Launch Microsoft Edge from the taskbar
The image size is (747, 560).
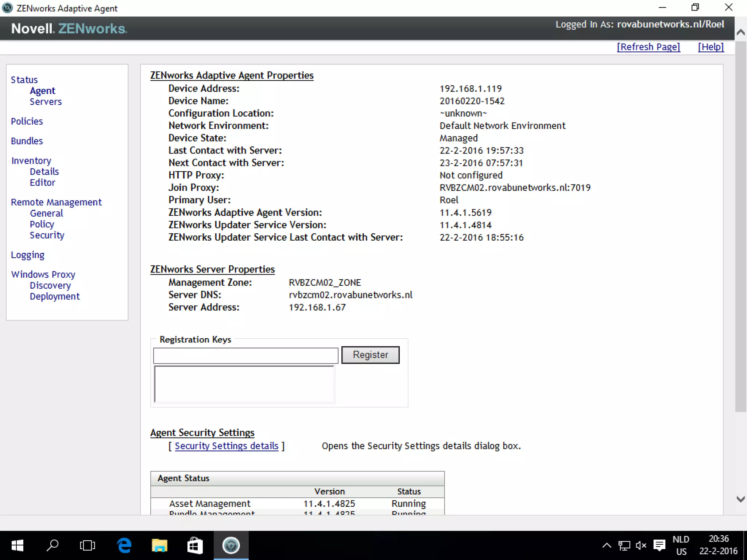(x=124, y=545)
